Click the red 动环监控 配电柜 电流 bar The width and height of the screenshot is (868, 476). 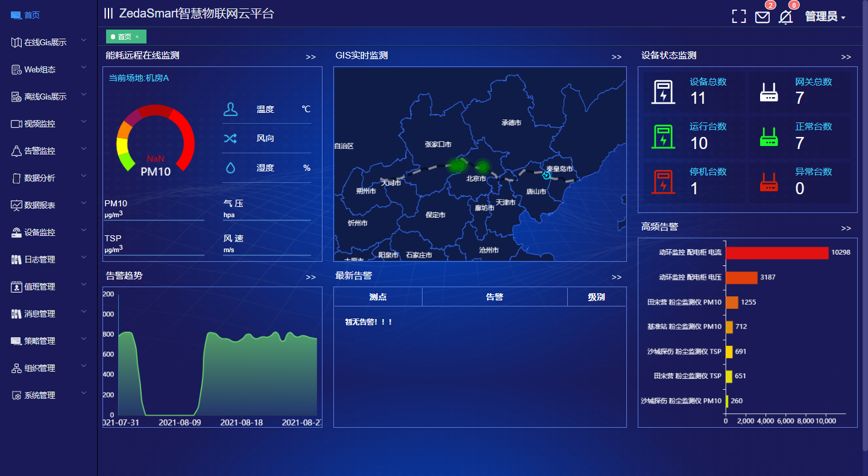(x=777, y=253)
